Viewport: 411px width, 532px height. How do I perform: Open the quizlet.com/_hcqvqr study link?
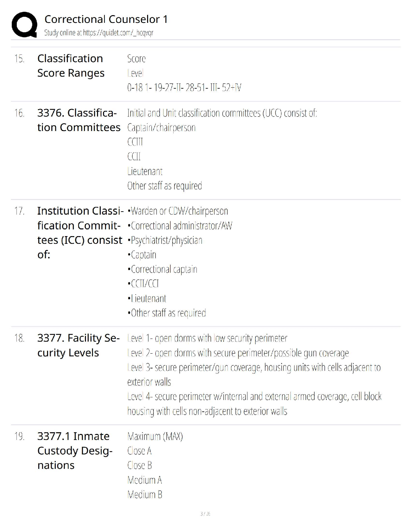[x=118, y=33]
